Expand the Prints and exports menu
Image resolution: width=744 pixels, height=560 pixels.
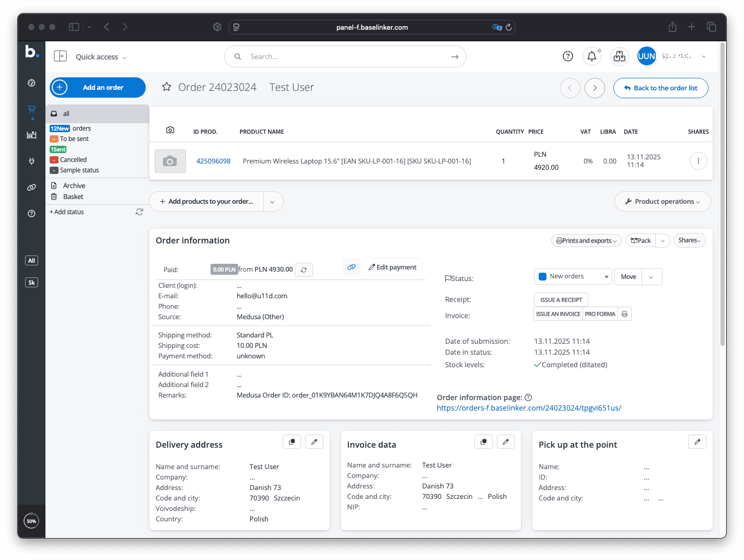[586, 241]
